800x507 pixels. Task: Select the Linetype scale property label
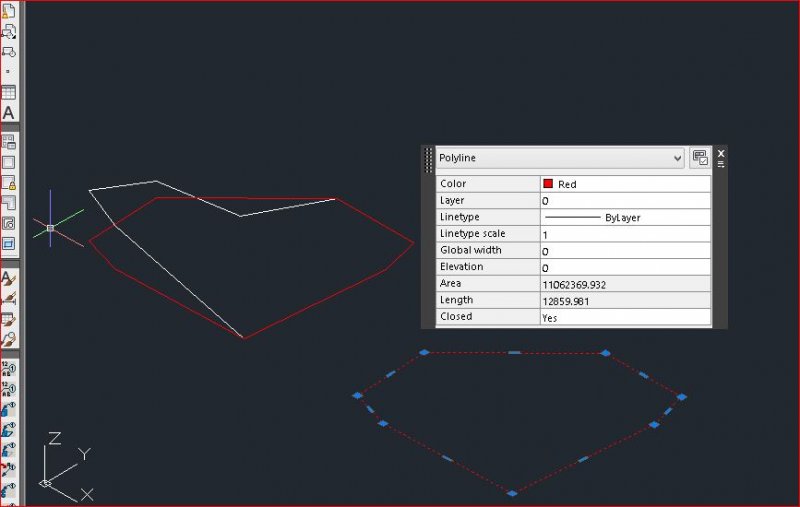pyautogui.click(x=472, y=233)
